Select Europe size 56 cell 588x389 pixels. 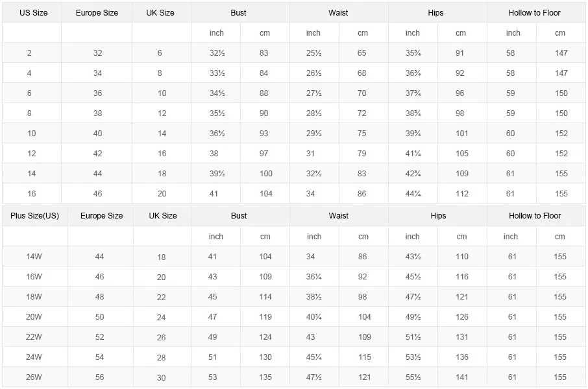point(99,377)
